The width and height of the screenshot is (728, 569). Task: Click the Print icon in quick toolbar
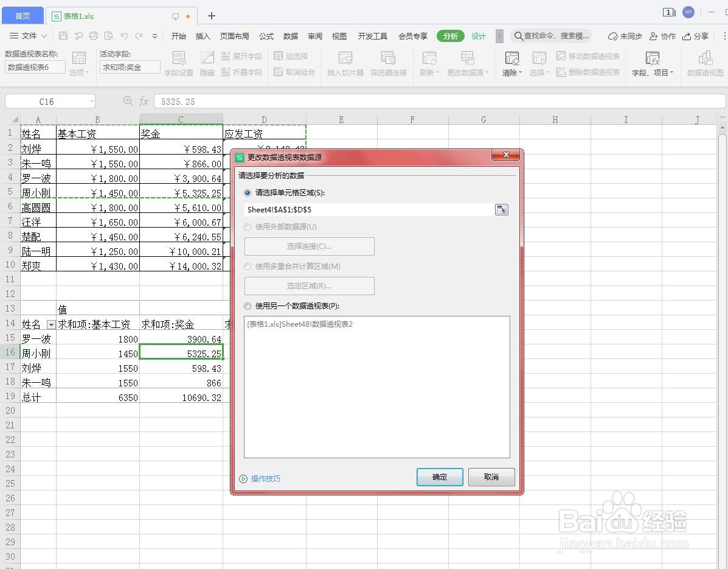coord(94,36)
